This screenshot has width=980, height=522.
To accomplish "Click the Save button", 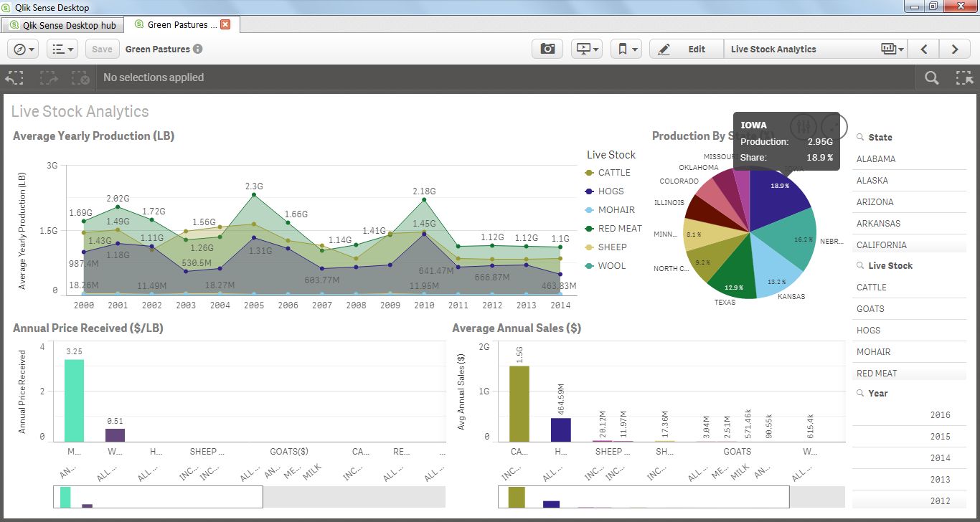I will [x=103, y=49].
